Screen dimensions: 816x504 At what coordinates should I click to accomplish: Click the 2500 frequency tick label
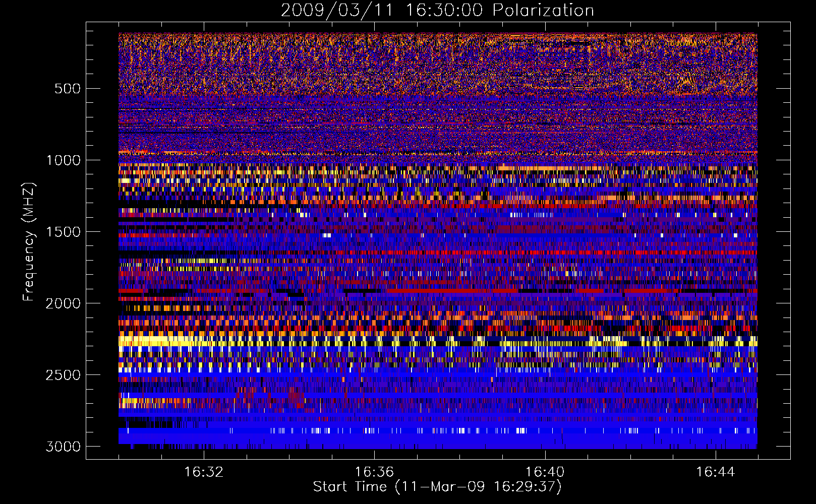point(63,375)
